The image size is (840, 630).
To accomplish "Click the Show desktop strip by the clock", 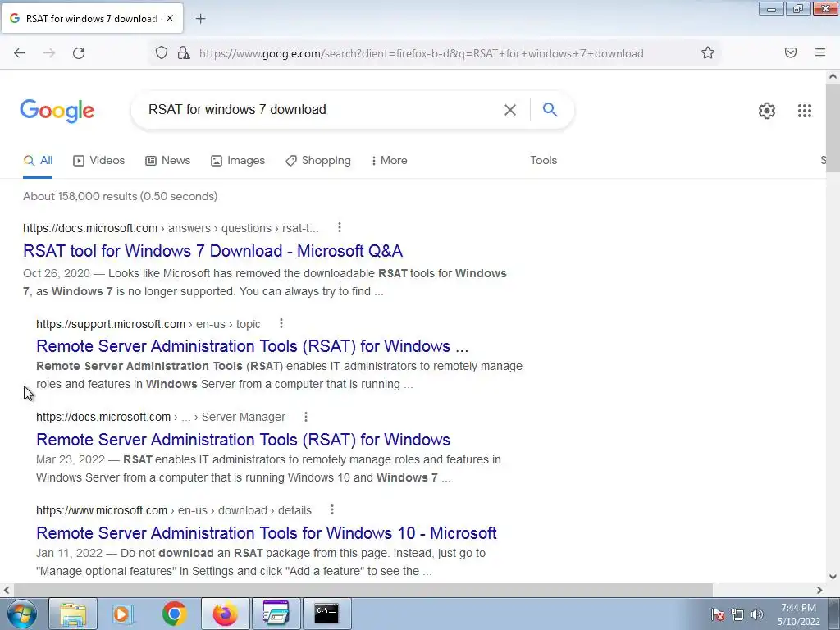I will (x=834, y=614).
